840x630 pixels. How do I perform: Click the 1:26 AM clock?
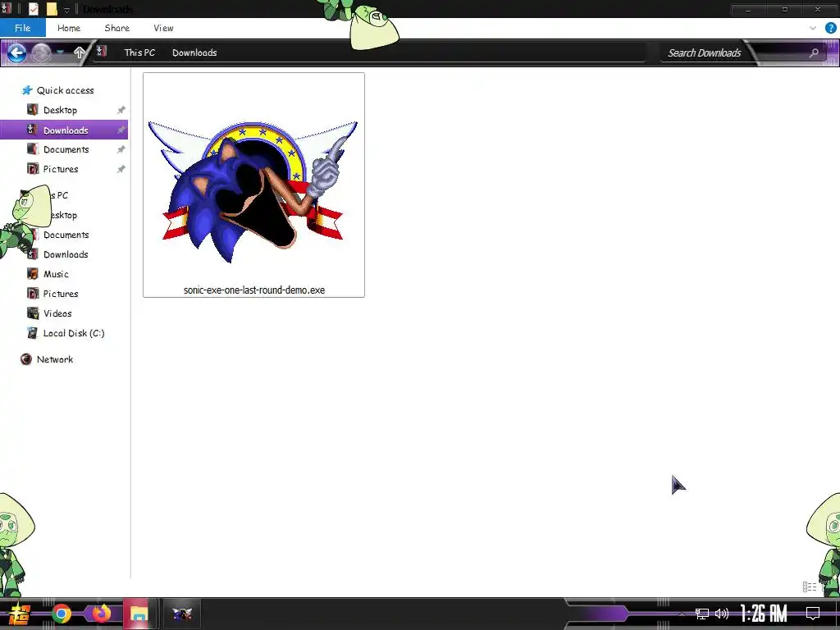764,614
